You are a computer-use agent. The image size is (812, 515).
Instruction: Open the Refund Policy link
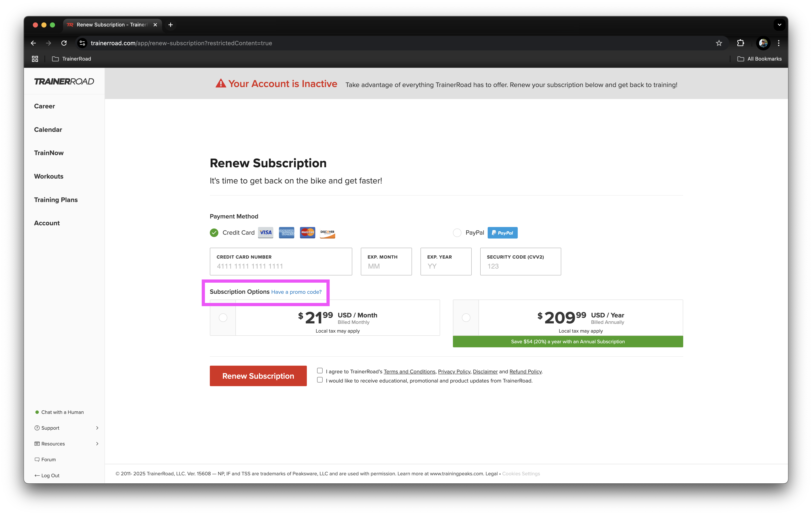(525, 372)
